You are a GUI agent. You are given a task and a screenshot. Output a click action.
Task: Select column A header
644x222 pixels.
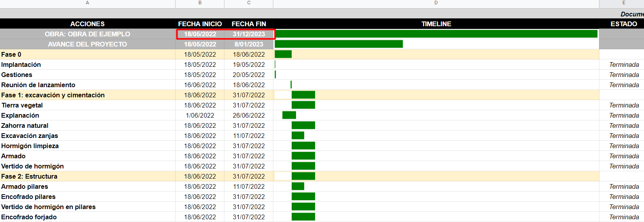88,3
